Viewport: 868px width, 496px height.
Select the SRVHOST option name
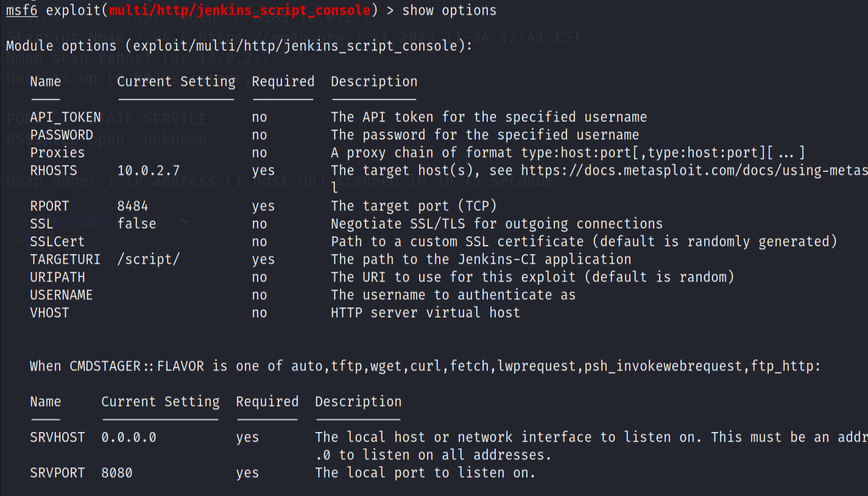(x=57, y=437)
